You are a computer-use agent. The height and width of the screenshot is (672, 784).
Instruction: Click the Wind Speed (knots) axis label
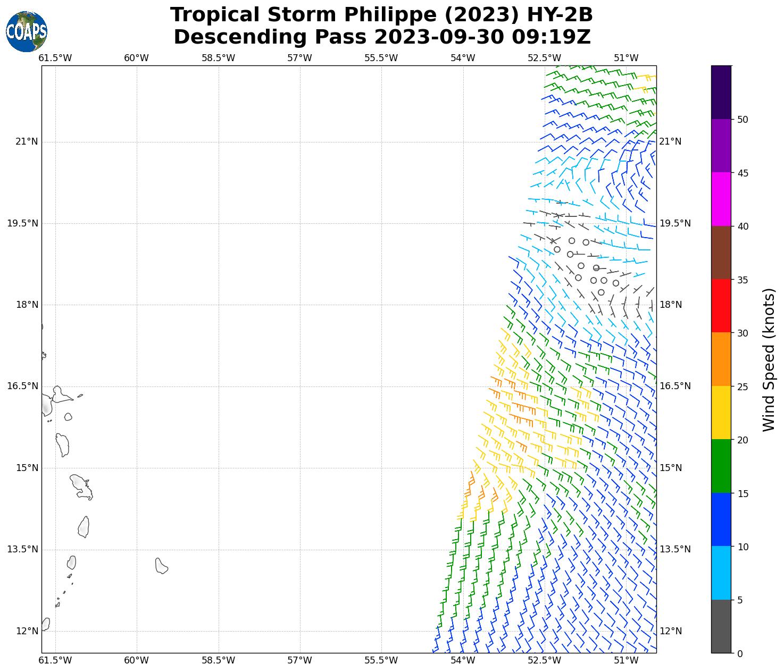[769, 359]
